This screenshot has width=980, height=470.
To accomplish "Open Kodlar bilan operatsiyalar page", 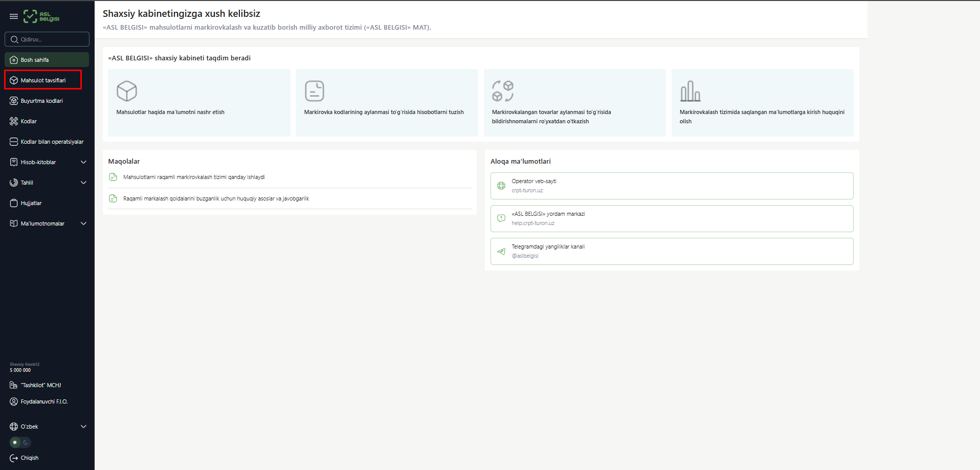I will click(52, 142).
